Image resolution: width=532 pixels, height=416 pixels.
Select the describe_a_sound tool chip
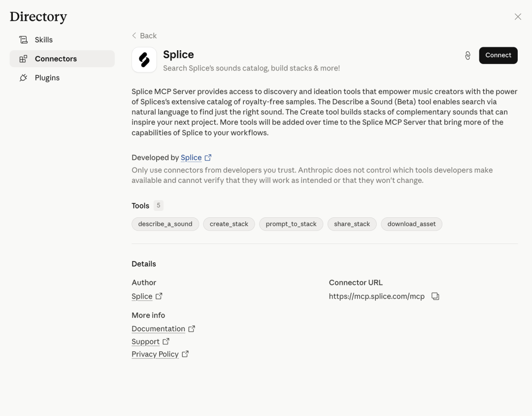[x=165, y=224]
